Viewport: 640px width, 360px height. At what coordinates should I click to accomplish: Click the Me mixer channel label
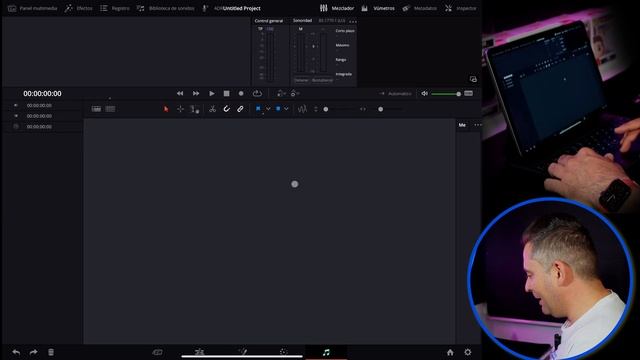coord(462,125)
